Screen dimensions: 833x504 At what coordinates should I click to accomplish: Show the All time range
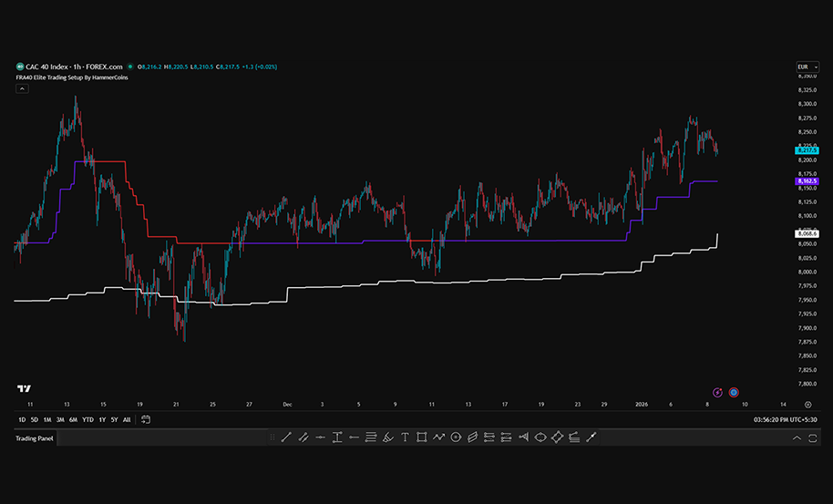[x=127, y=419]
